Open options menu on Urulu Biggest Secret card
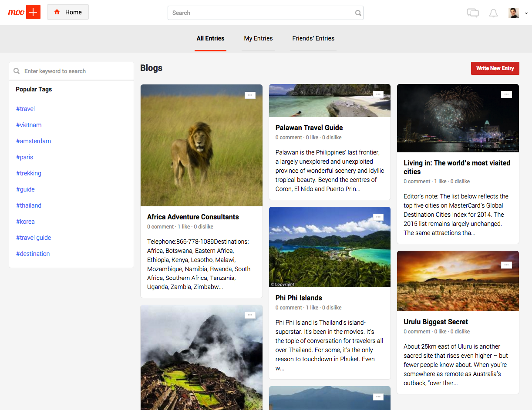This screenshot has width=532, height=410. click(506, 265)
